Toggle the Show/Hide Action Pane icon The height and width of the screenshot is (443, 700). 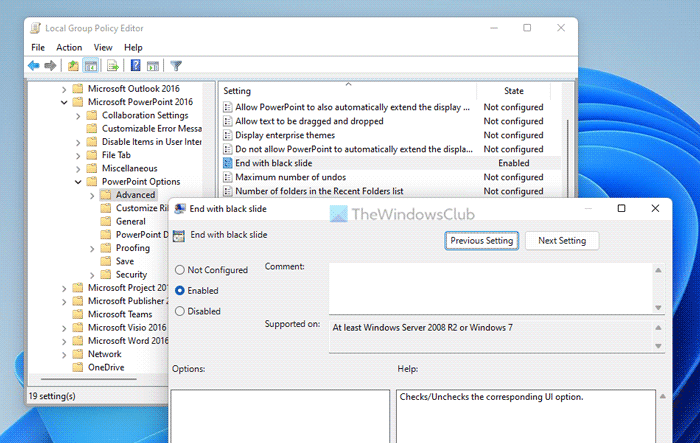coord(153,66)
